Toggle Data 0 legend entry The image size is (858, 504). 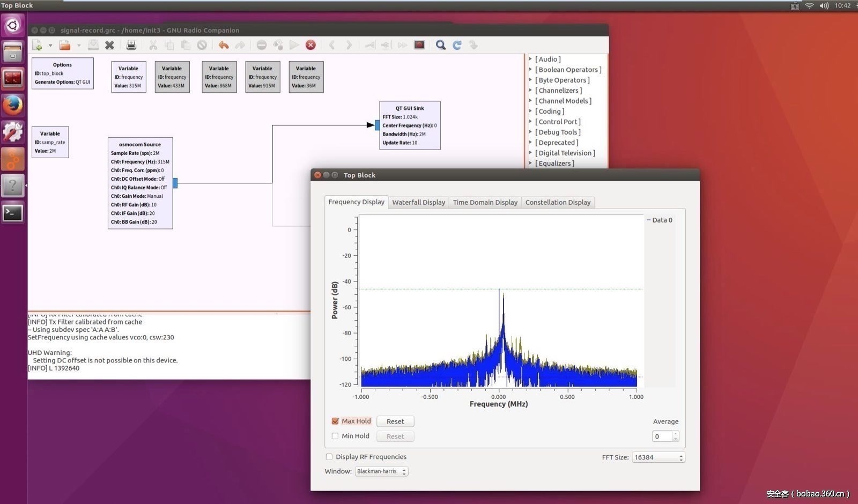[661, 220]
